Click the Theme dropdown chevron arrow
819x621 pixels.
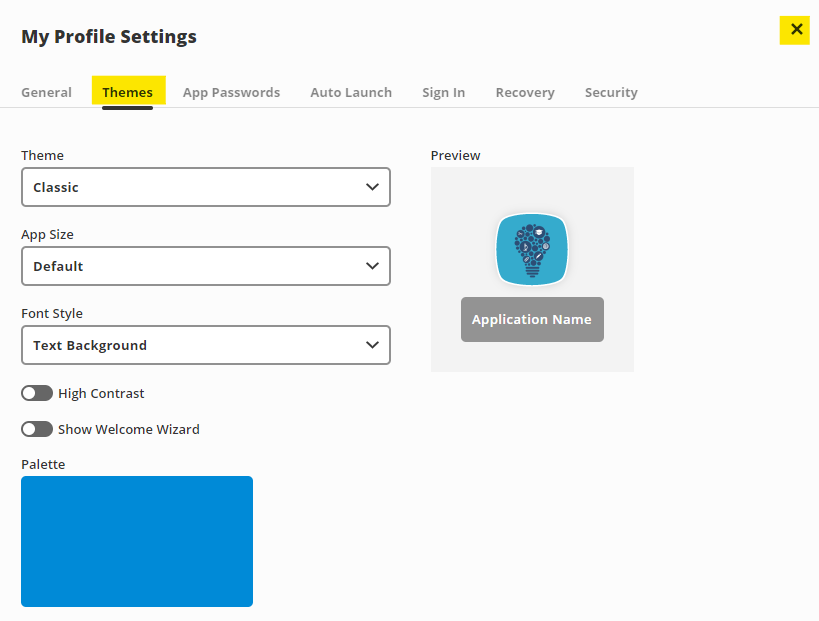[372, 187]
